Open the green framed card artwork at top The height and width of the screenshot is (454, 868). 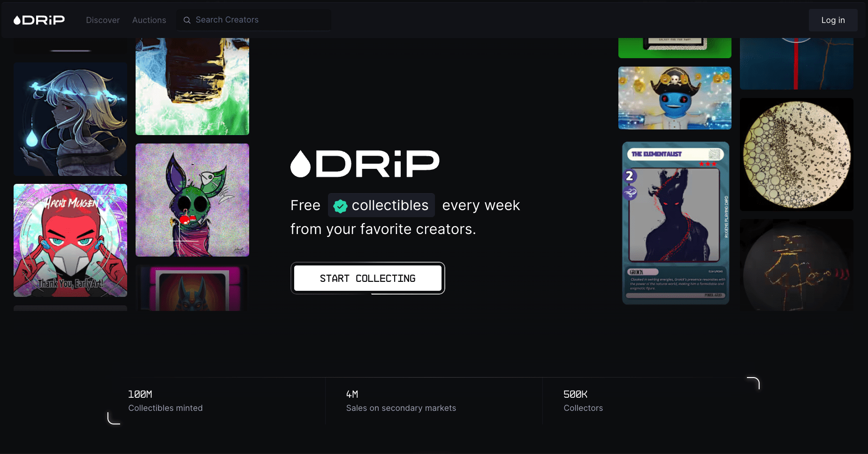675,48
